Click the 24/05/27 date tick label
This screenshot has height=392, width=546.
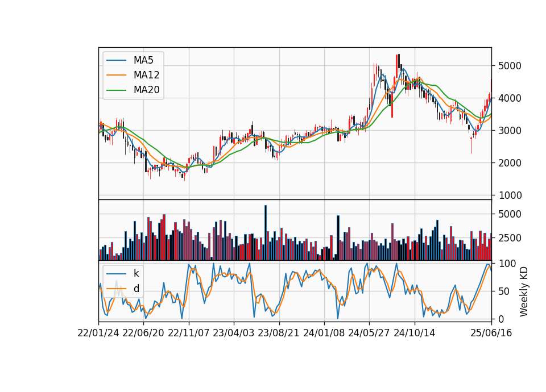tap(369, 333)
